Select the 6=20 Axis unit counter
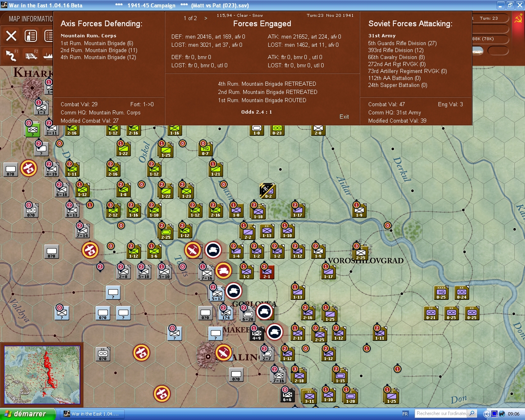Screen dimensions: 525x420 [x=248, y=314]
